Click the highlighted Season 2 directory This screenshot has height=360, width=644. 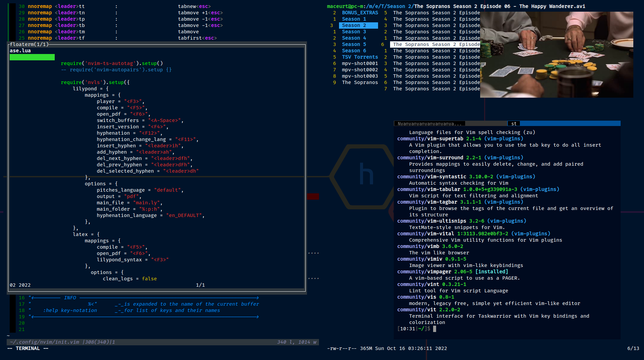click(x=358, y=25)
